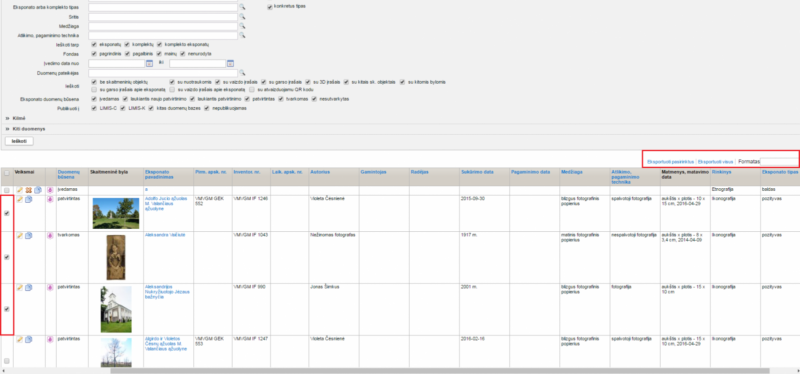Click the edit pencil icon in the įvedamas row
The height and width of the screenshot is (374, 800).
tap(20, 190)
